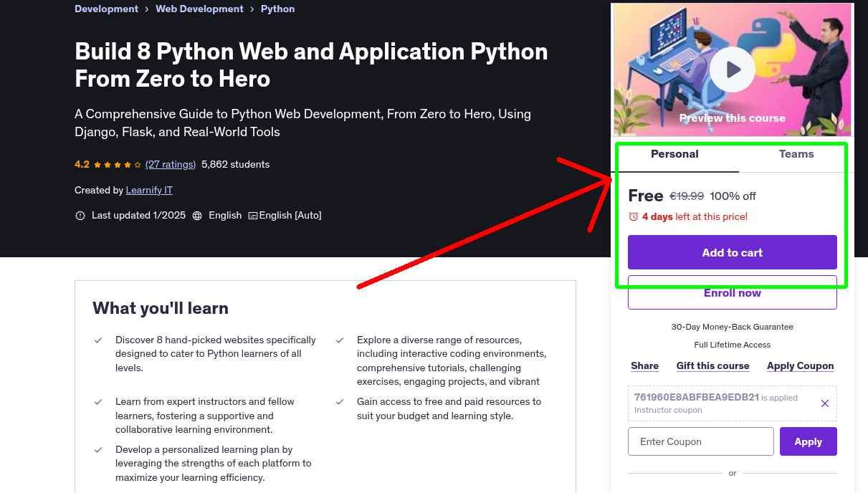
Task: Click the purple Apply button
Action: 809,441
